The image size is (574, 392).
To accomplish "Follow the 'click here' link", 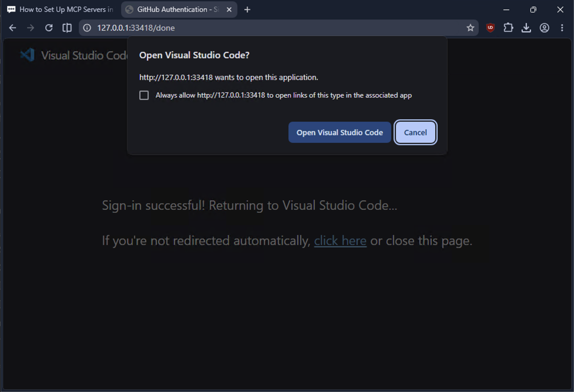I will pos(340,241).
